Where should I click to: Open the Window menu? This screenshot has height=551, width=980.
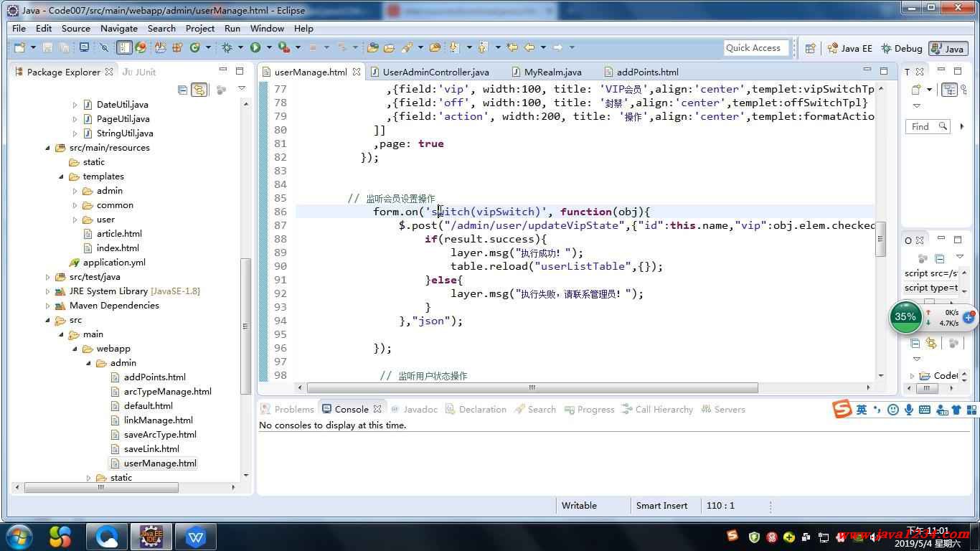tap(267, 28)
